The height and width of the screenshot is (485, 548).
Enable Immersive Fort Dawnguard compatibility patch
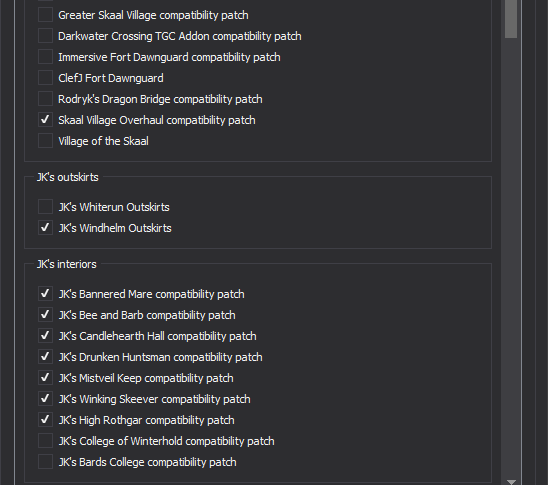coord(45,57)
